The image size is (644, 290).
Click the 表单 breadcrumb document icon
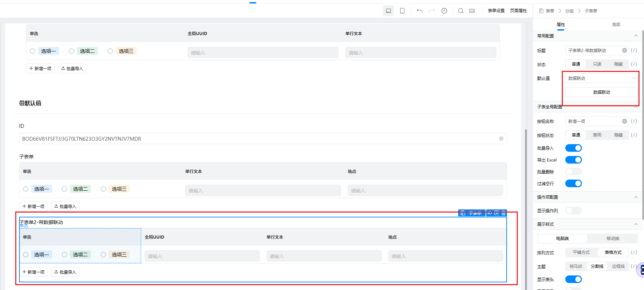541,11
